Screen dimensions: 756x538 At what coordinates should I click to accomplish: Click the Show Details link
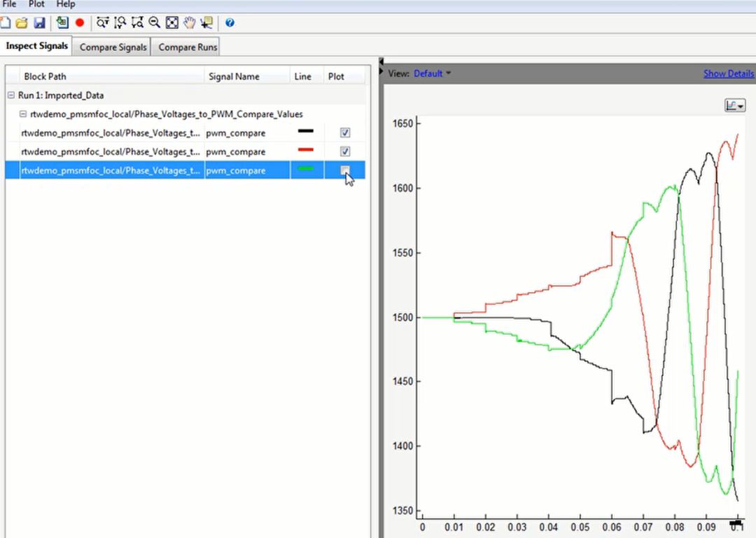(x=728, y=74)
